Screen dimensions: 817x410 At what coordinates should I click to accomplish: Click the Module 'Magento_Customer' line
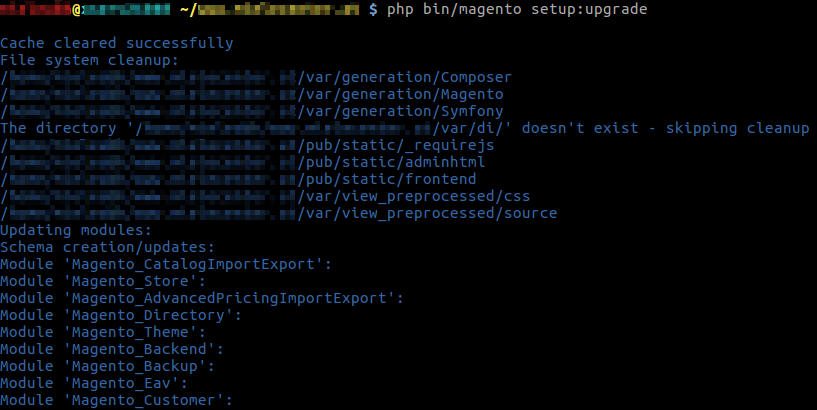(116, 400)
